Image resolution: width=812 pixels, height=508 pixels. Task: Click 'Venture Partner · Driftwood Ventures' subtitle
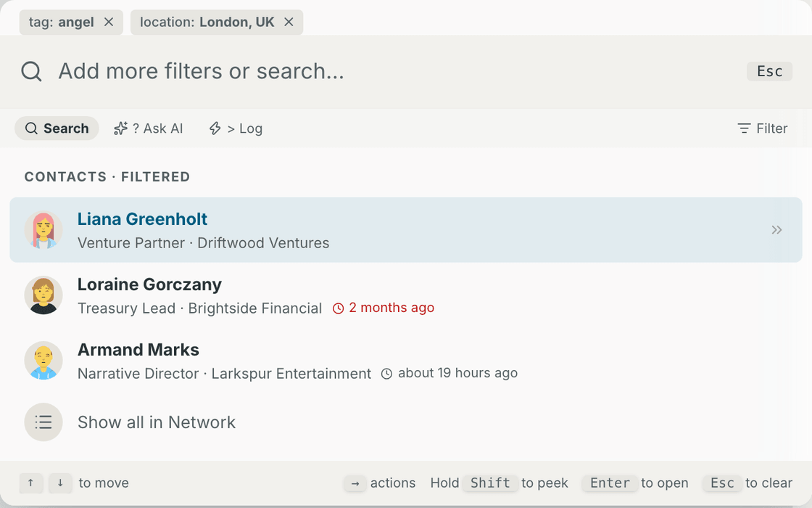click(204, 242)
